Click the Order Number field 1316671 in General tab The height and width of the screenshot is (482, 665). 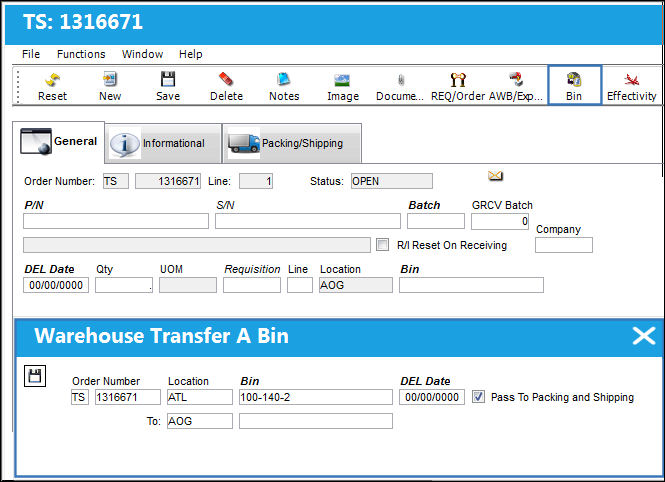click(x=168, y=181)
